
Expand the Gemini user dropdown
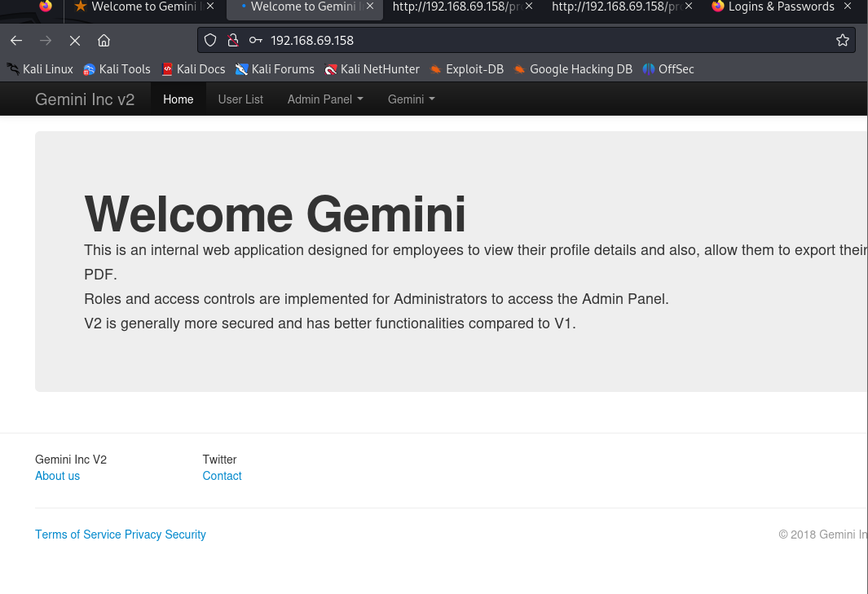pos(412,99)
